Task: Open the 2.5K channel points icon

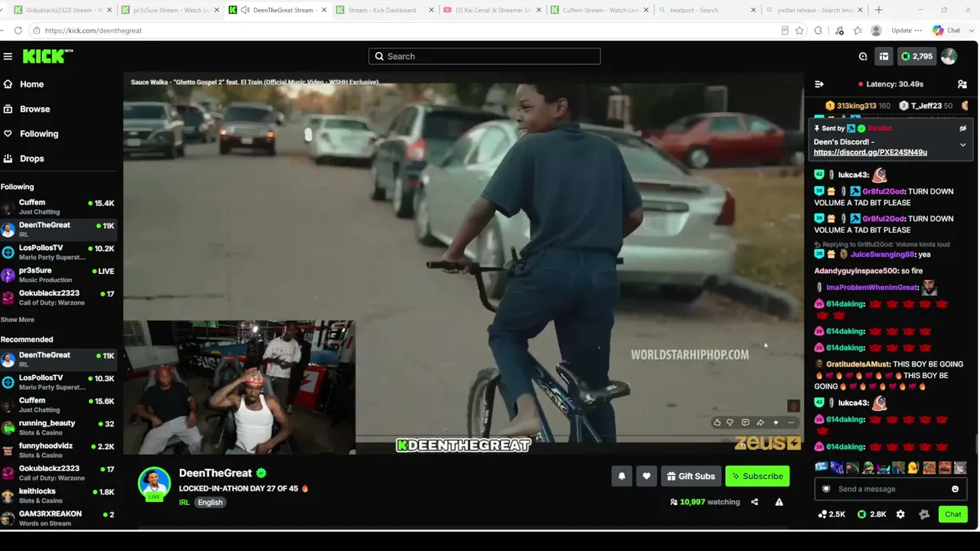Action: point(831,514)
